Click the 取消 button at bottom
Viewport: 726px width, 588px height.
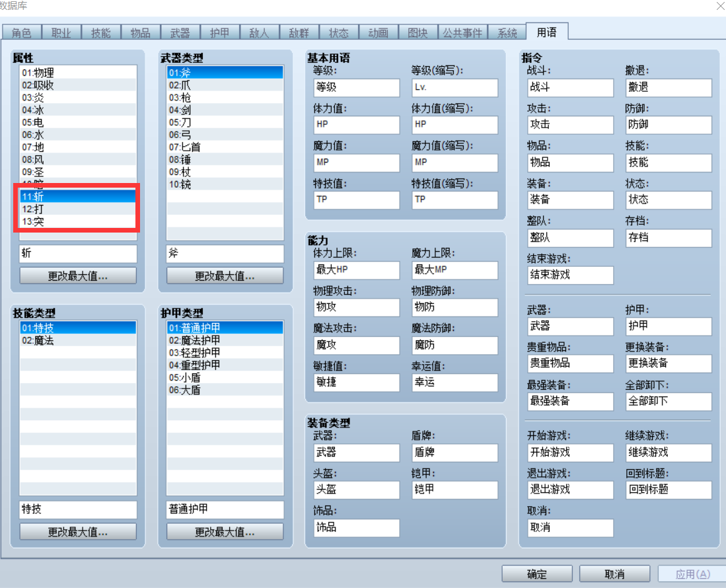[x=615, y=574]
